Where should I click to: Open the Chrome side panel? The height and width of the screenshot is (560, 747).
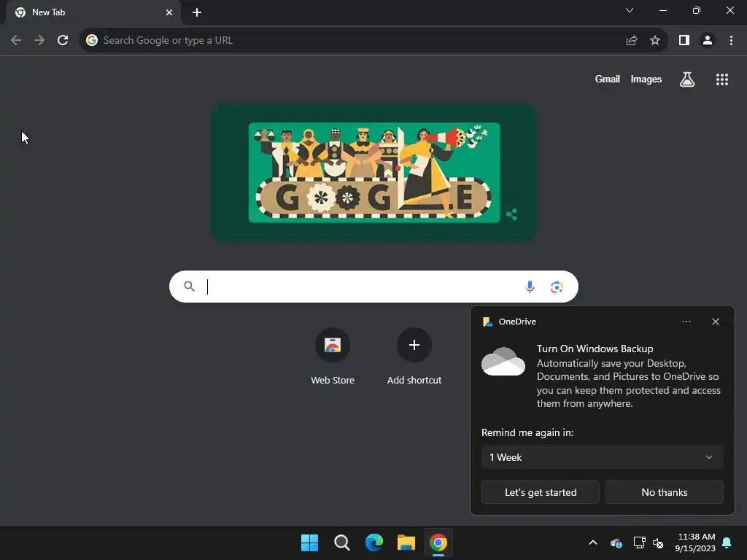pos(684,41)
